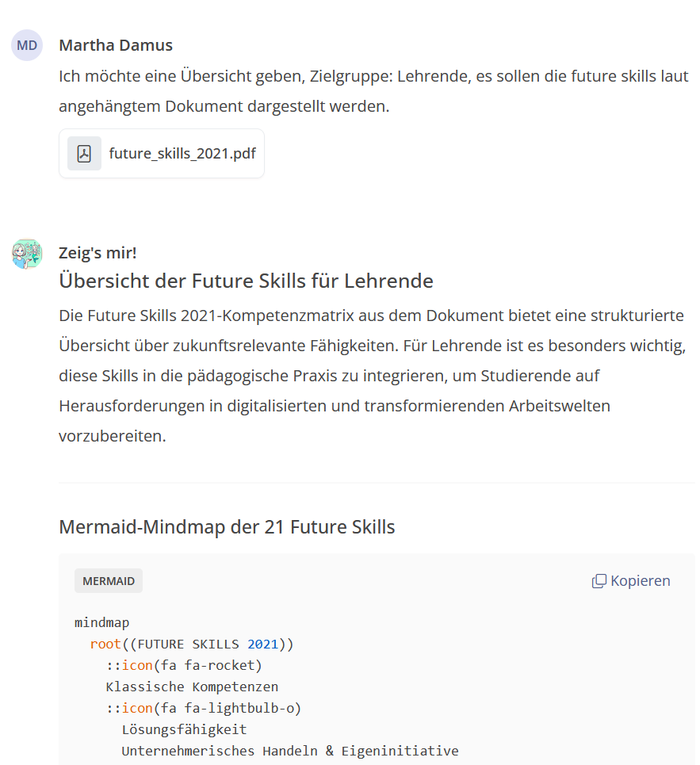Open the future_skills_2021.pdf file name

(182, 153)
